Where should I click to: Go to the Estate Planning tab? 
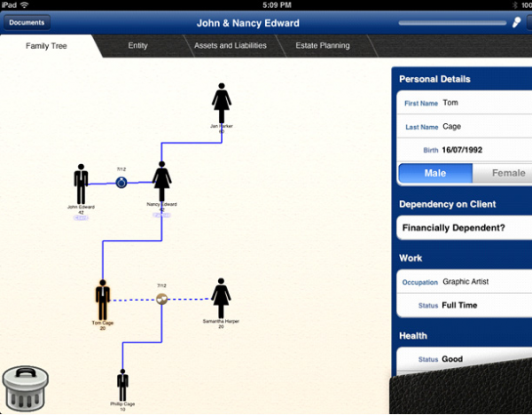(322, 45)
